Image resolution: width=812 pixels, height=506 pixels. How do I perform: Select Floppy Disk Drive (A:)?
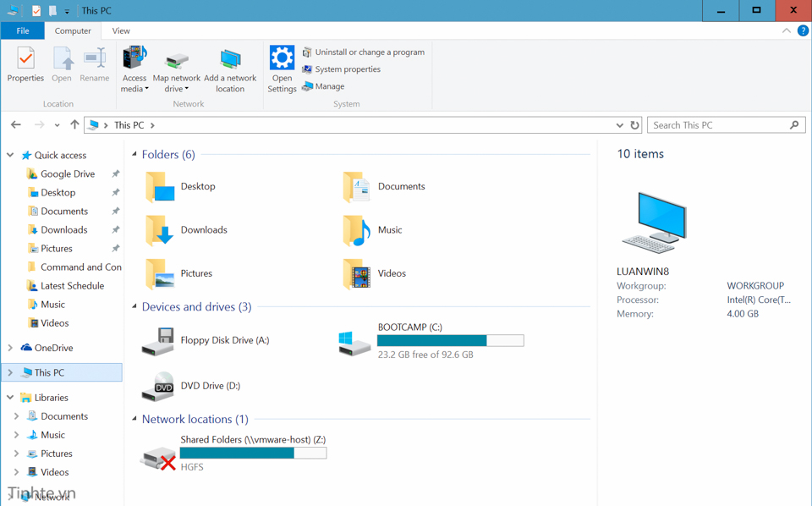(x=206, y=341)
